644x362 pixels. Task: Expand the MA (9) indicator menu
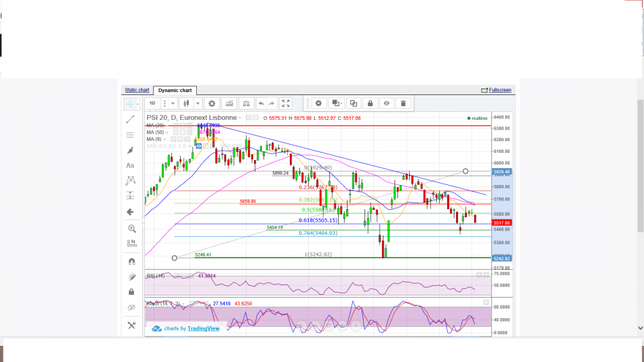click(x=165, y=140)
